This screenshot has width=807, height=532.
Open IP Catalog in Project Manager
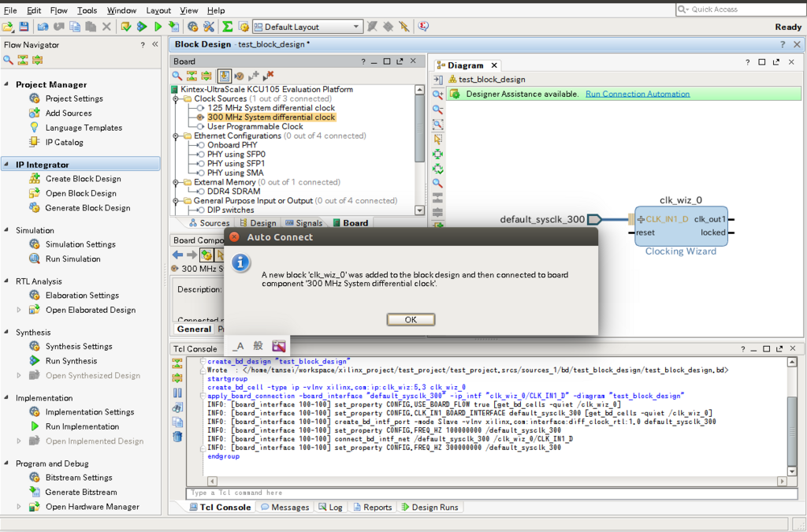coord(64,142)
